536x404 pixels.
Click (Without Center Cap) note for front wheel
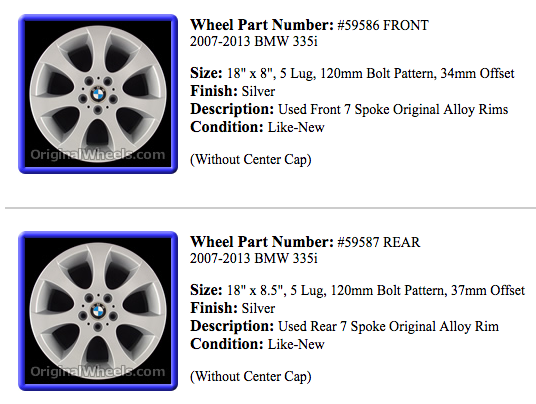251,160
